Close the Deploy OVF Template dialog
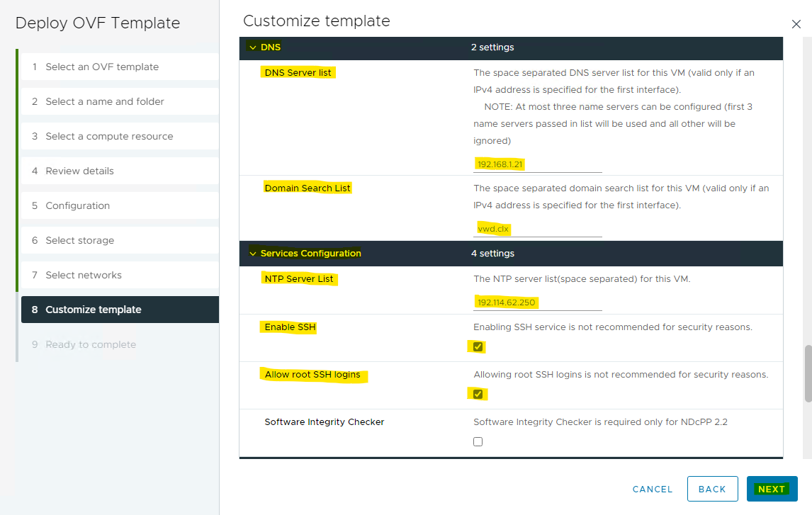Viewport: 812px width, 515px height. click(796, 24)
